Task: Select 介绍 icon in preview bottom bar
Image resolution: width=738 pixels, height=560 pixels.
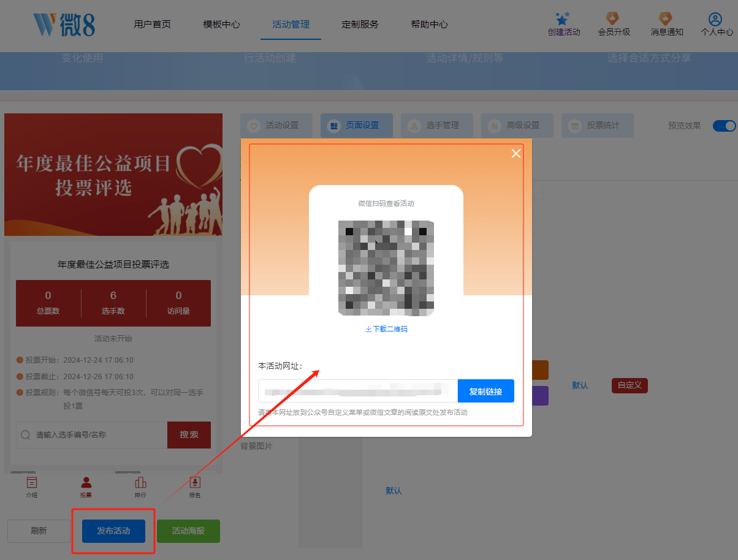Action: (31, 483)
